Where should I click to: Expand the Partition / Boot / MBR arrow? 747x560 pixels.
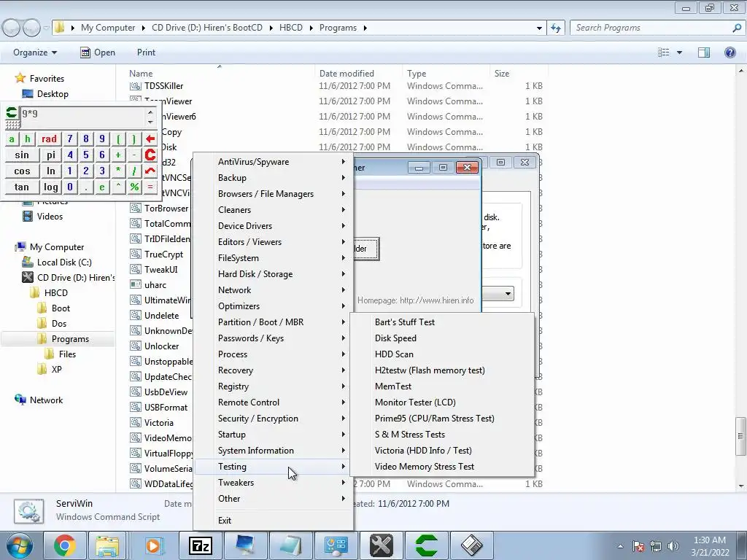(343, 322)
